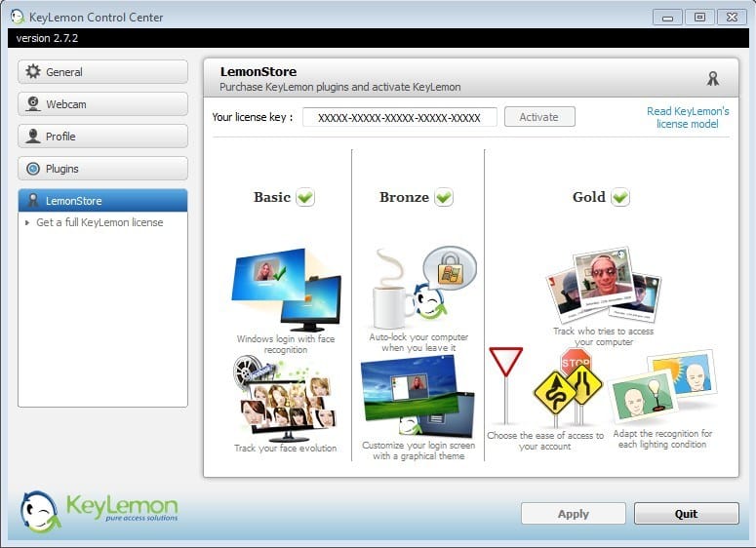Toggle the Bronze green checkmark
756x548 pixels.
click(444, 197)
